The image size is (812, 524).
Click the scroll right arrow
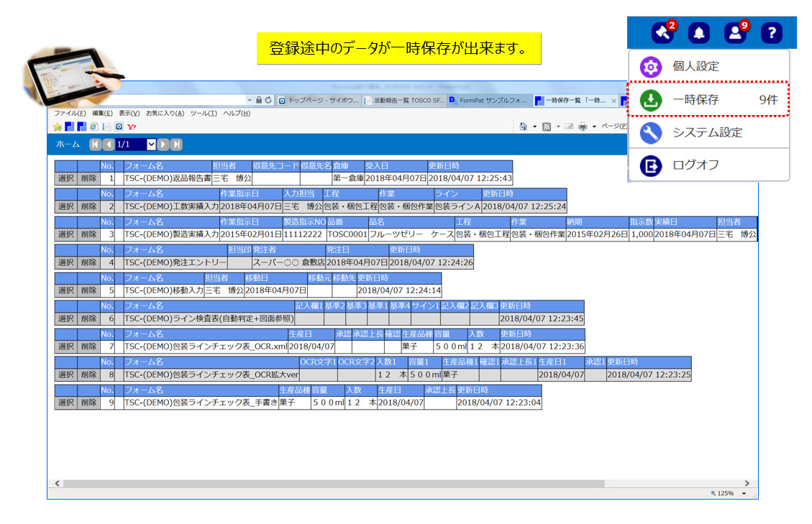tap(747, 484)
